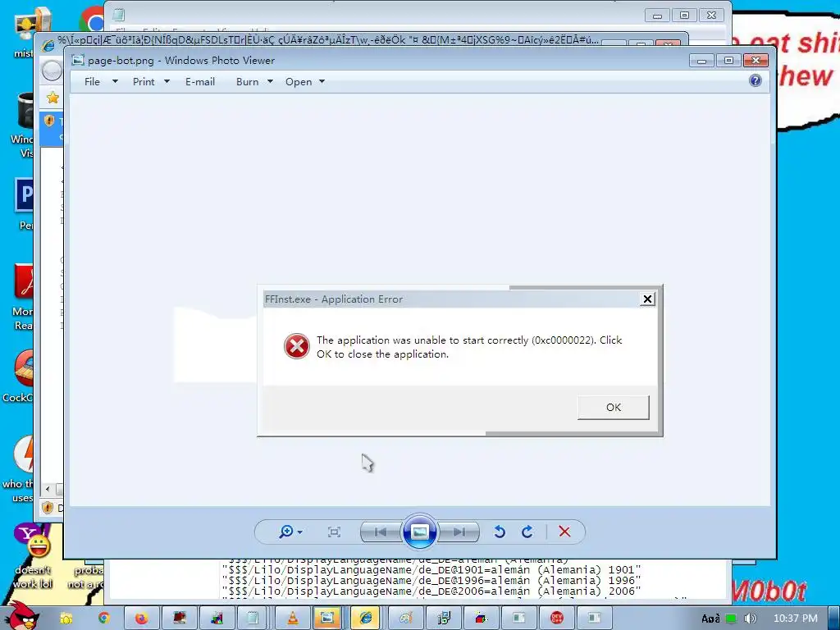
Task: Click the Internet Explorer favorites star
Action: pyautogui.click(x=52, y=98)
